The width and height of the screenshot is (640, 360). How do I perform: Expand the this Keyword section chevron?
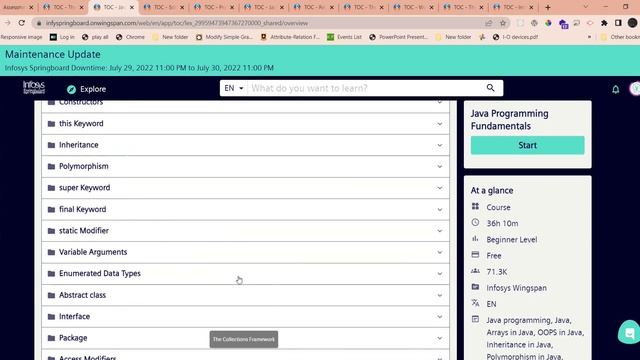(440, 124)
